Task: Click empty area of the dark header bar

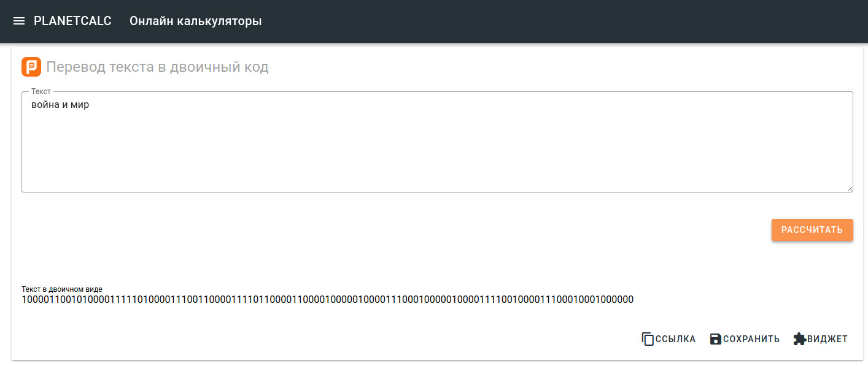Action: click(552, 21)
